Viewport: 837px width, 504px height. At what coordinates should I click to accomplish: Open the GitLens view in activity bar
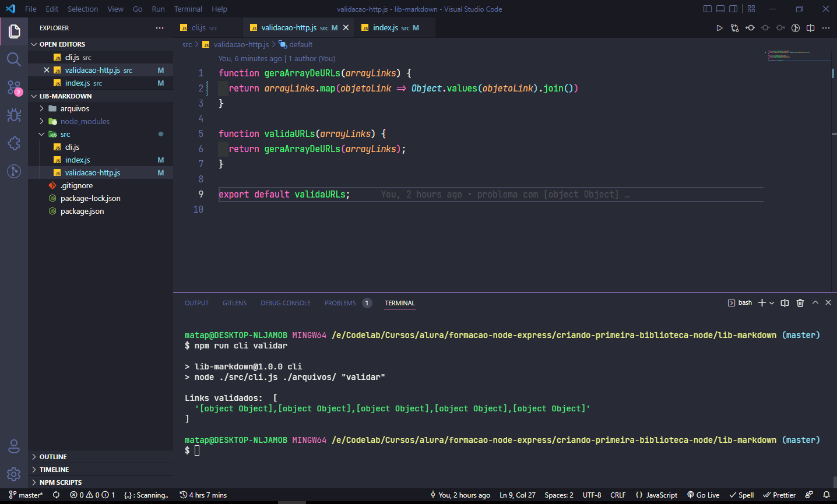(x=14, y=171)
